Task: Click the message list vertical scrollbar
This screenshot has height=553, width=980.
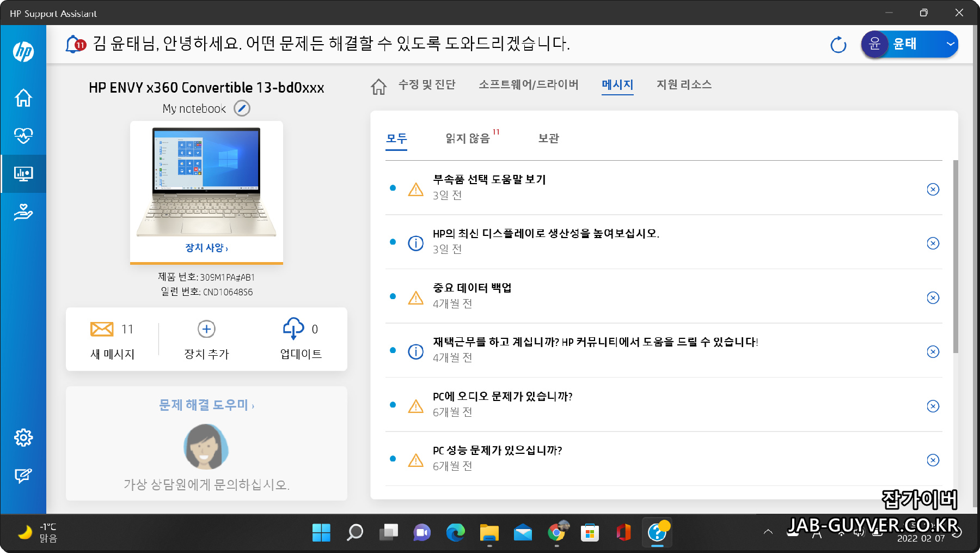Action: 956,256
